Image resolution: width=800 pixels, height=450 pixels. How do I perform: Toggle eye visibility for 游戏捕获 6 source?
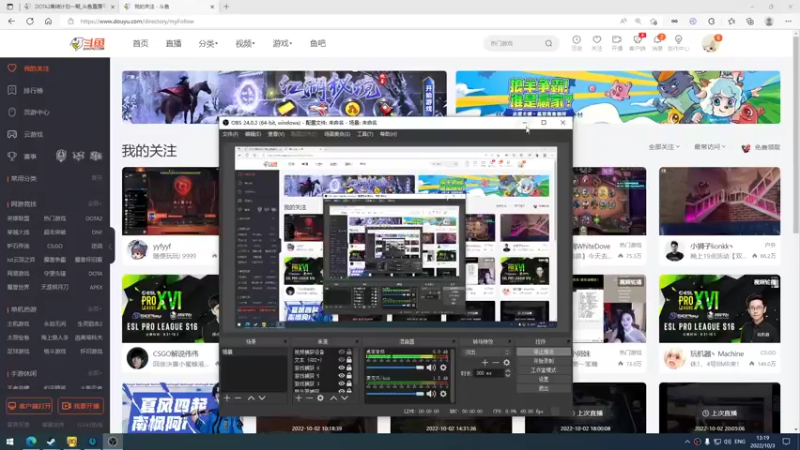[x=341, y=367]
